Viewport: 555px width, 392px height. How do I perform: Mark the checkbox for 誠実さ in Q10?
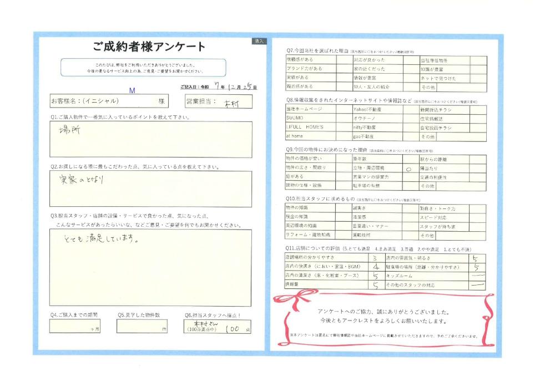[x=411, y=207]
